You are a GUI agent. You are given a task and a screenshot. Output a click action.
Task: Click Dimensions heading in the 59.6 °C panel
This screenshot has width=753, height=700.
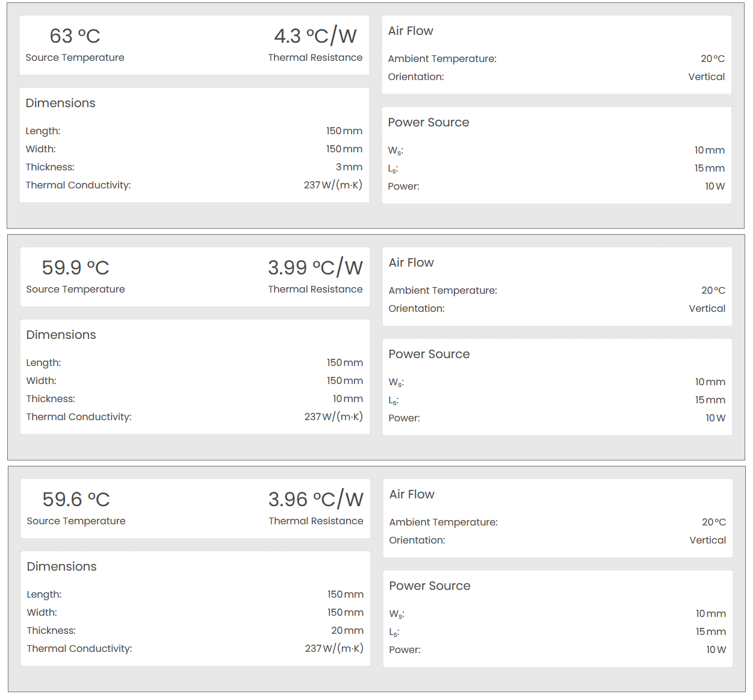(61, 567)
